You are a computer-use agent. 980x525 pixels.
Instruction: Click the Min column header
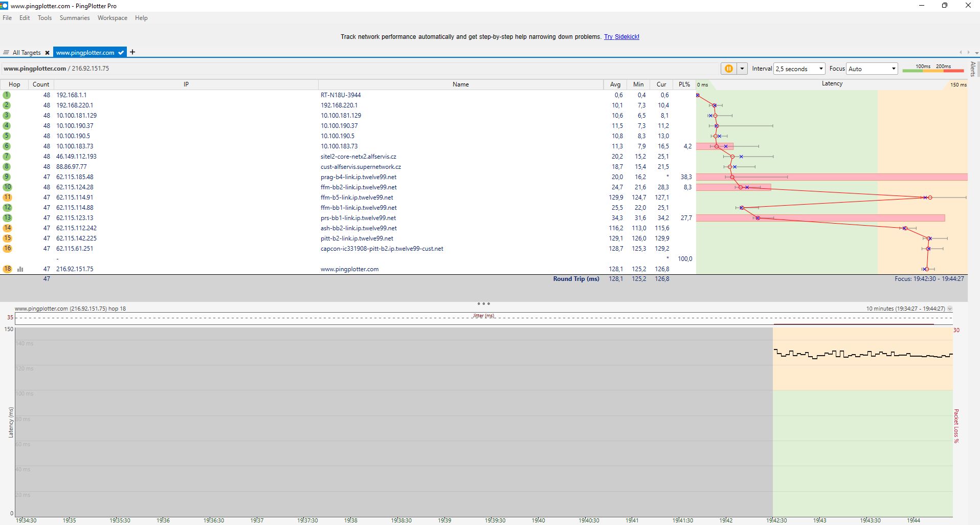pyautogui.click(x=638, y=84)
